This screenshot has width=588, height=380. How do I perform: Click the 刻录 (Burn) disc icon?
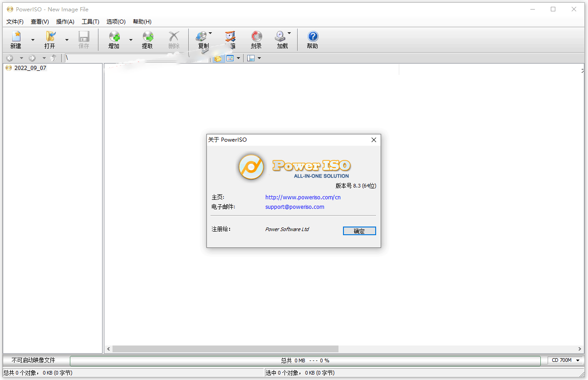coord(256,37)
